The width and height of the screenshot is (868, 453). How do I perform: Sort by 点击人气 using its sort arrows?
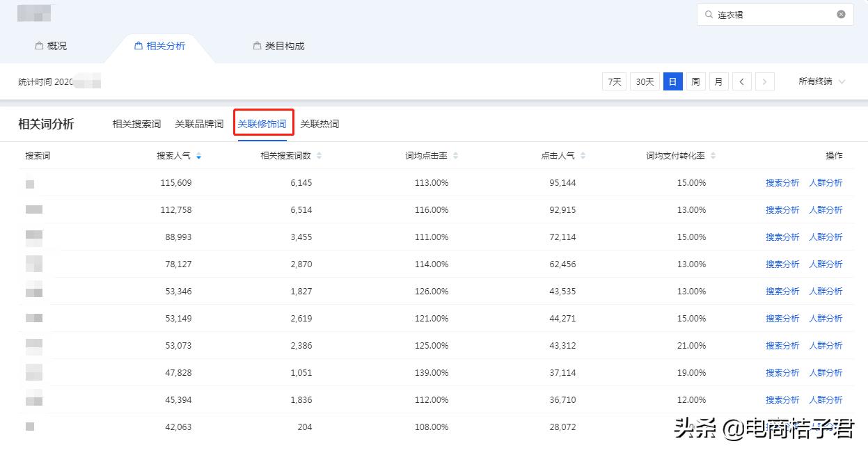[x=583, y=156]
